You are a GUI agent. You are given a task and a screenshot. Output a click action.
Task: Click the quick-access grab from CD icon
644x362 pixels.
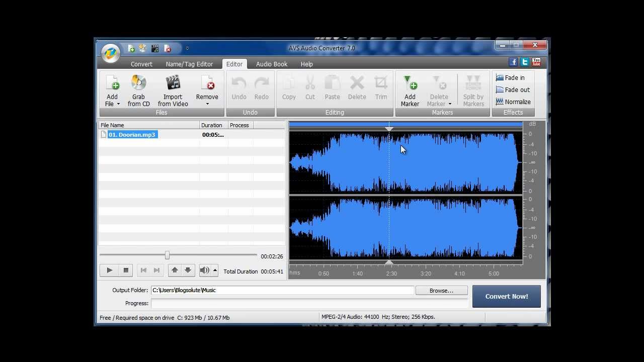coord(142,49)
